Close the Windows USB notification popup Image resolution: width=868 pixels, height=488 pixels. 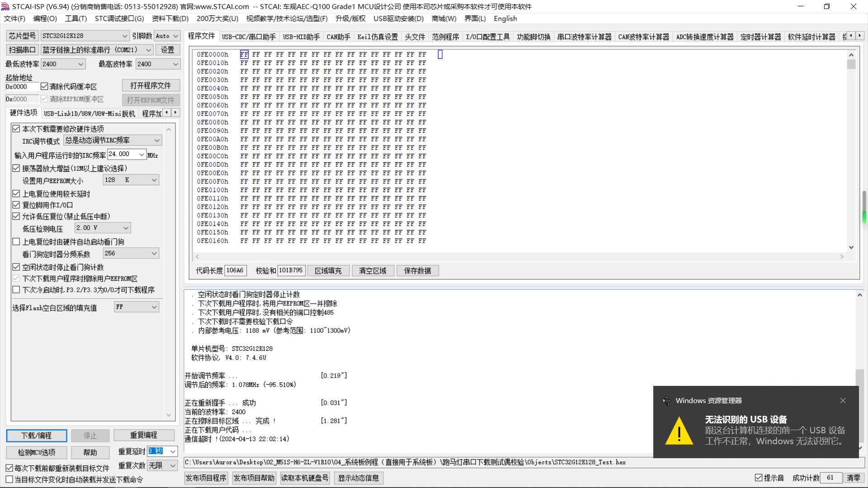(x=843, y=401)
